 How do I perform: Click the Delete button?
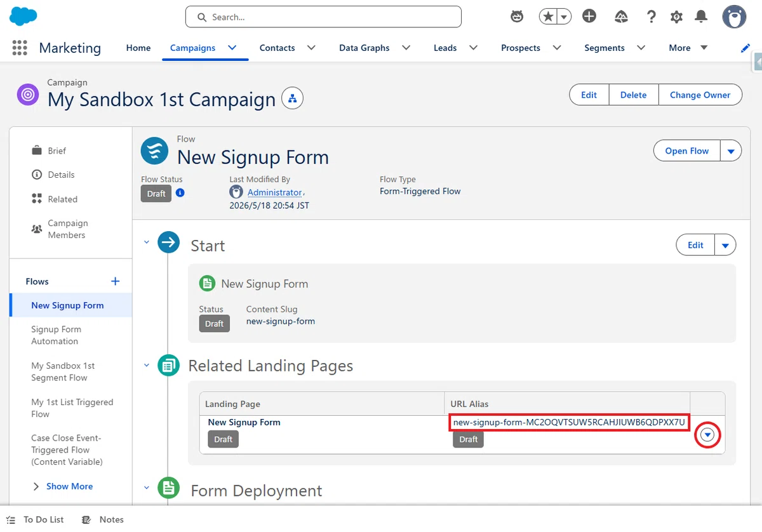tap(634, 95)
